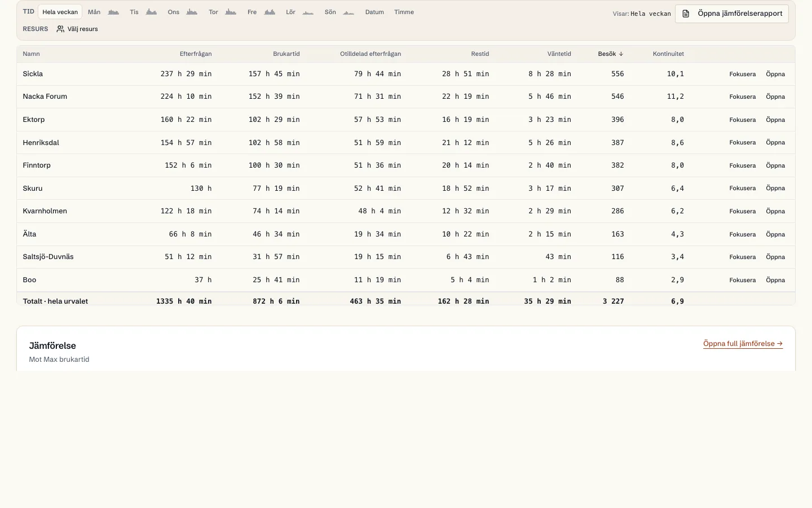The height and width of the screenshot is (508, 812).
Task: Select the Mån day filter
Action: tap(94, 12)
